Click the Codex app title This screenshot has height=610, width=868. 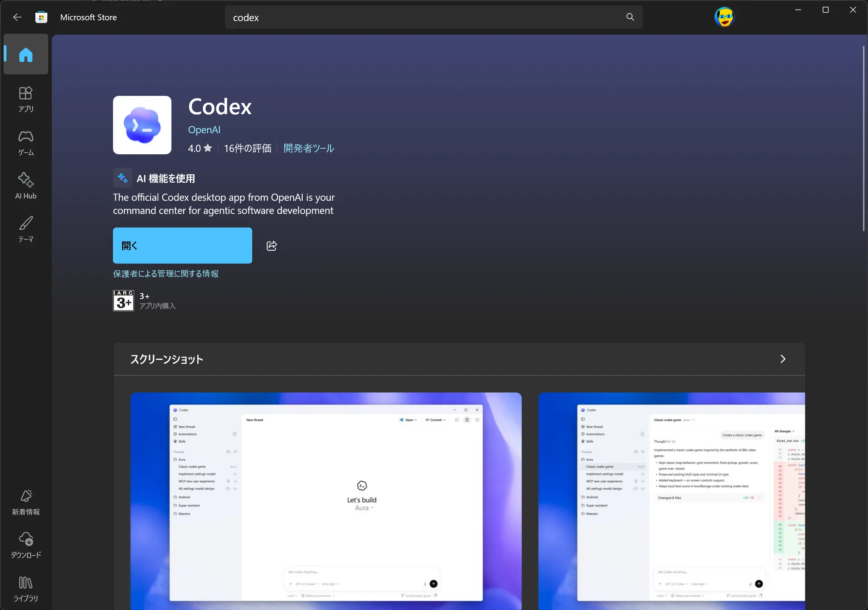tap(220, 107)
